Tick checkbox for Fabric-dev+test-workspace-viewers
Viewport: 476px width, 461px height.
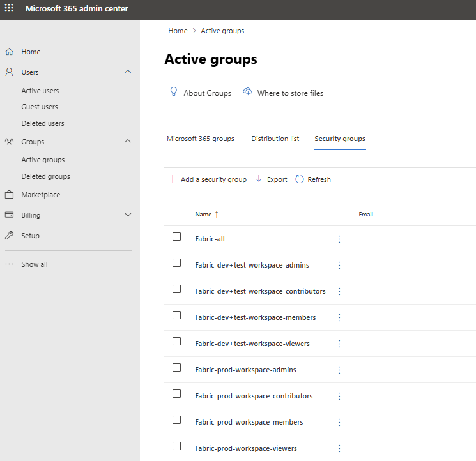[177, 341]
